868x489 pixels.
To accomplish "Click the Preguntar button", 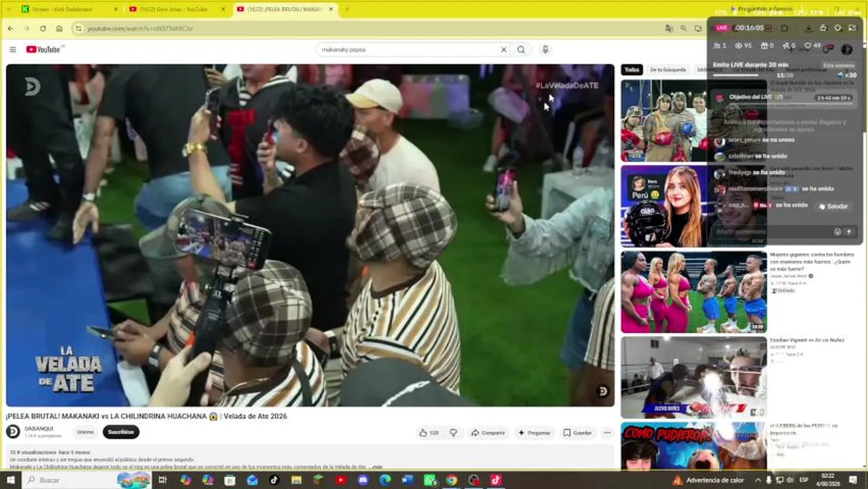I will pyautogui.click(x=535, y=433).
